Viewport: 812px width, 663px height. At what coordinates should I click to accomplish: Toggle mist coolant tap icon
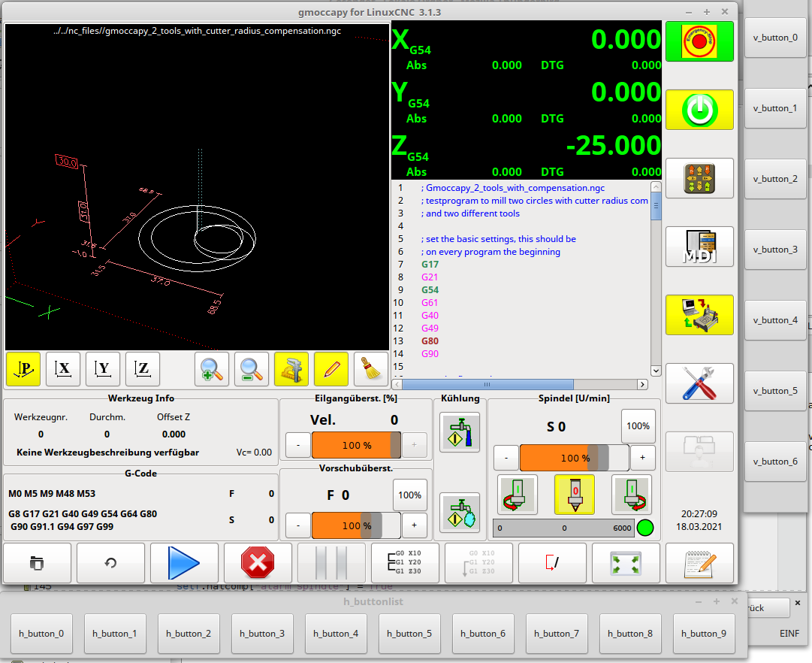tap(460, 513)
